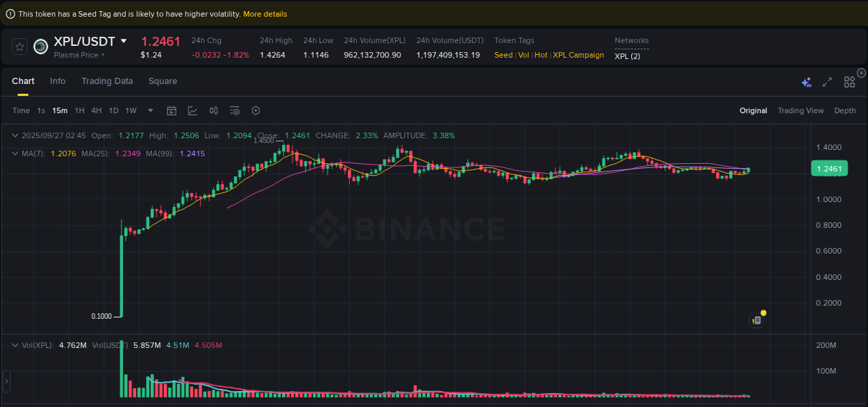This screenshot has height=407, width=868.
Task: Open the chart settings hexagon icon
Action: coord(256,110)
